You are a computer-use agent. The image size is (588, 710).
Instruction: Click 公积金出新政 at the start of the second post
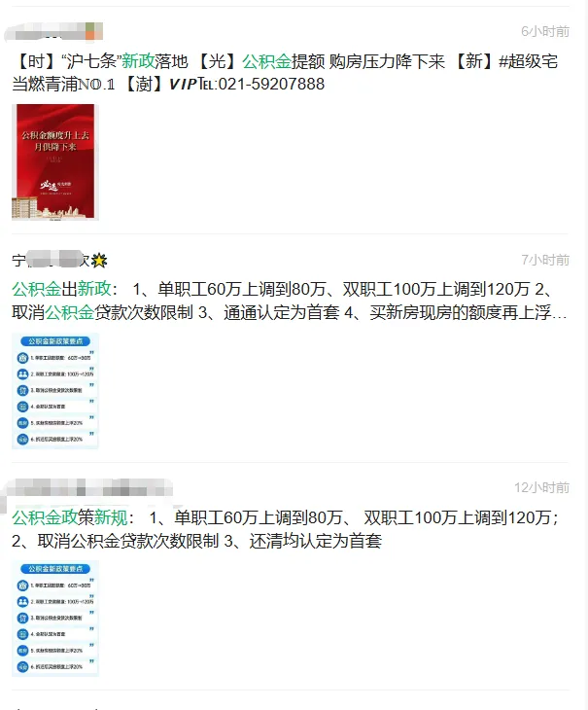(61, 289)
